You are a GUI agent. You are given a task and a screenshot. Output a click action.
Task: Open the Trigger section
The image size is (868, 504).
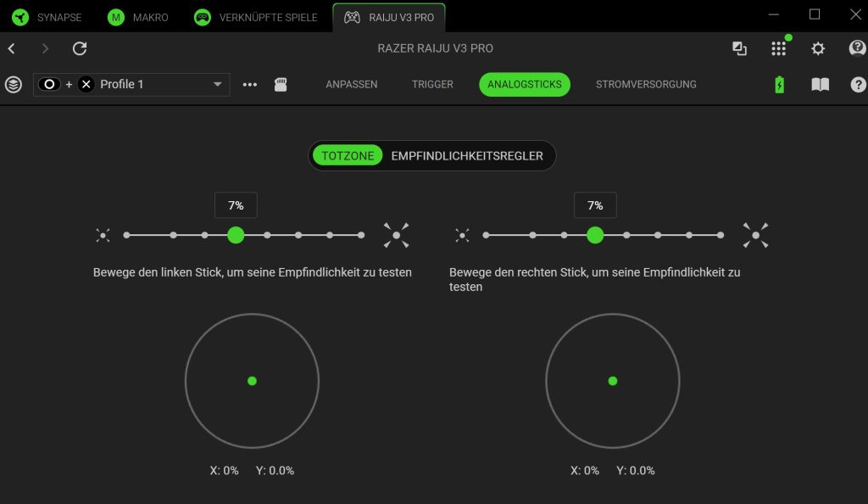432,85
